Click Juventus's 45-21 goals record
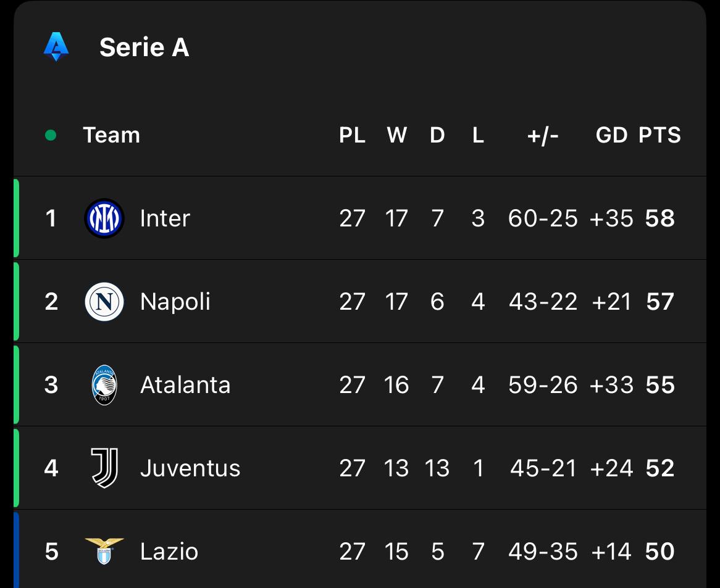Screen dimensions: 720x588 tap(543, 468)
